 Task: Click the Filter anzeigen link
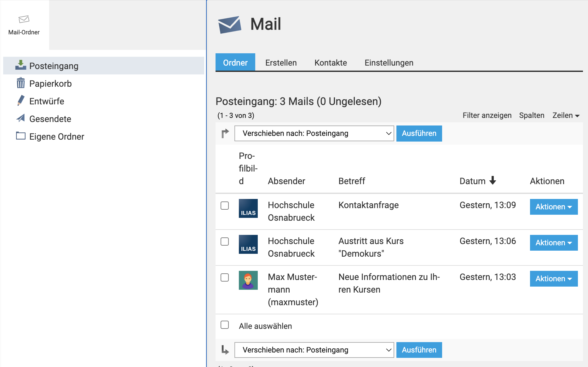pos(487,115)
